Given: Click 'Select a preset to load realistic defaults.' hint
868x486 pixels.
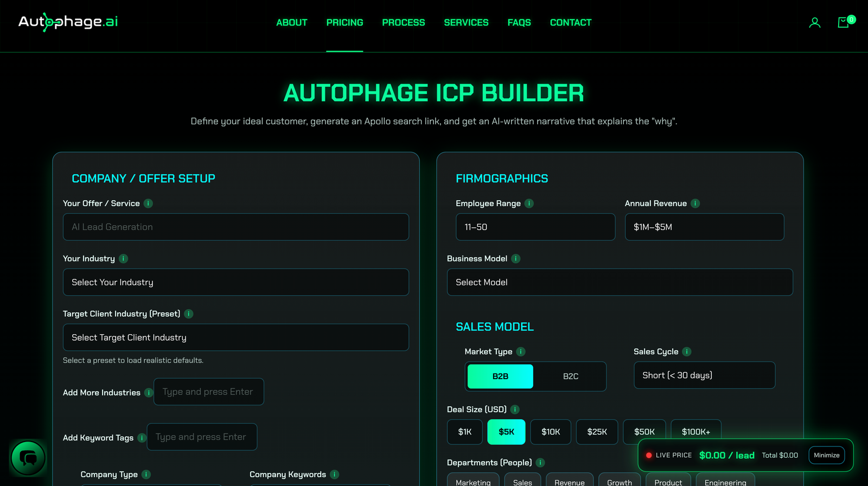Looking at the screenshot, I should [133, 360].
